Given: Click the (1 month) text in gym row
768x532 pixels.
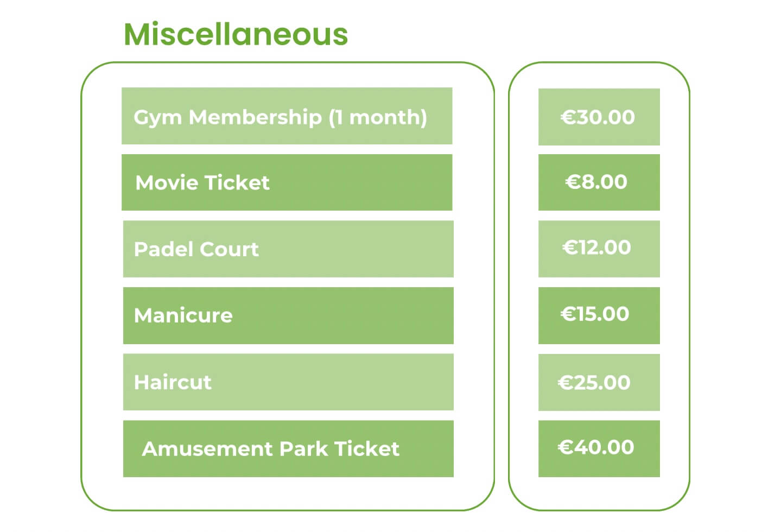Looking at the screenshot, I should point(378,117).
